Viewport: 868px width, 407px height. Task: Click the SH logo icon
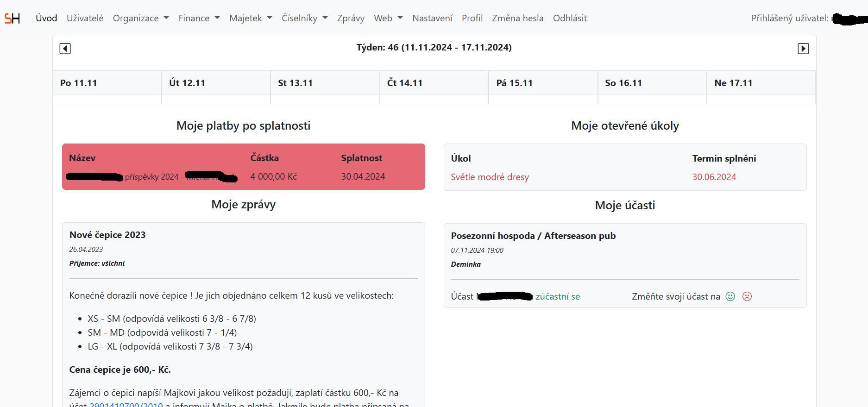click(x=12, y=18)
